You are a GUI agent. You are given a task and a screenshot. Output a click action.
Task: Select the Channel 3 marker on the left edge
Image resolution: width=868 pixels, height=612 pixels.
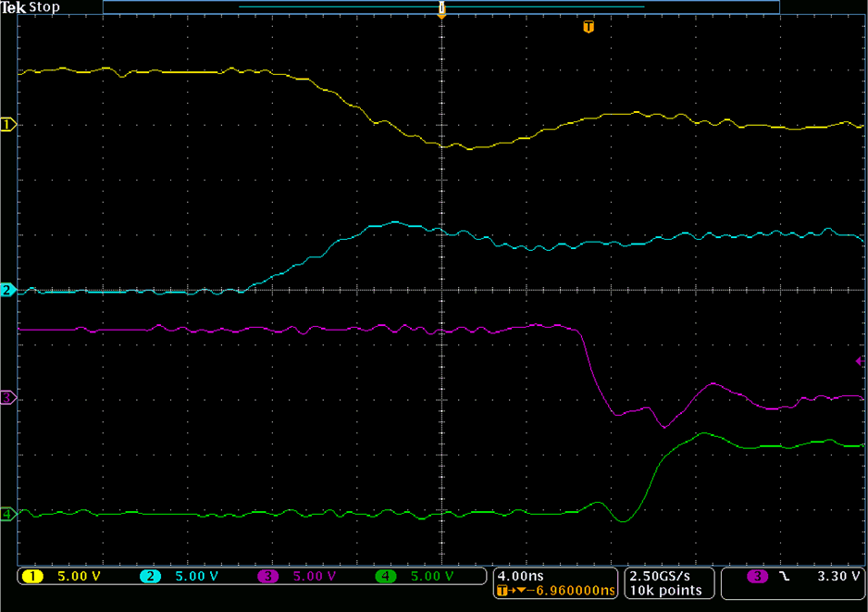tap(6, 396)
